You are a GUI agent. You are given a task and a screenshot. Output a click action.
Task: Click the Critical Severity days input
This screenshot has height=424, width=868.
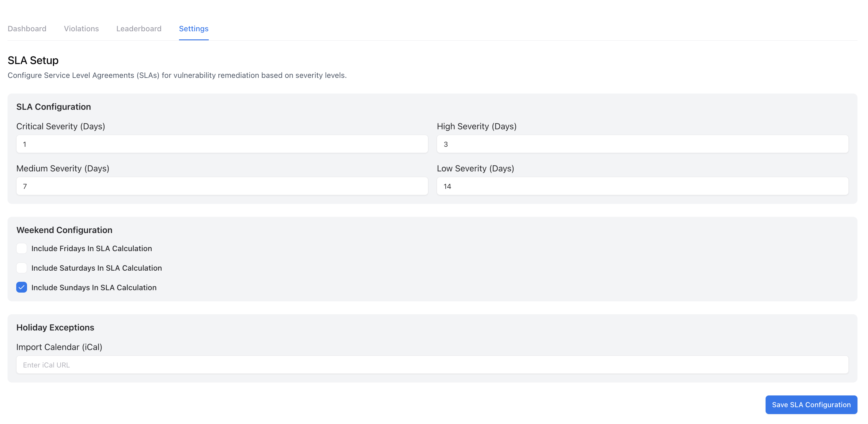click(x=222, y=144)
